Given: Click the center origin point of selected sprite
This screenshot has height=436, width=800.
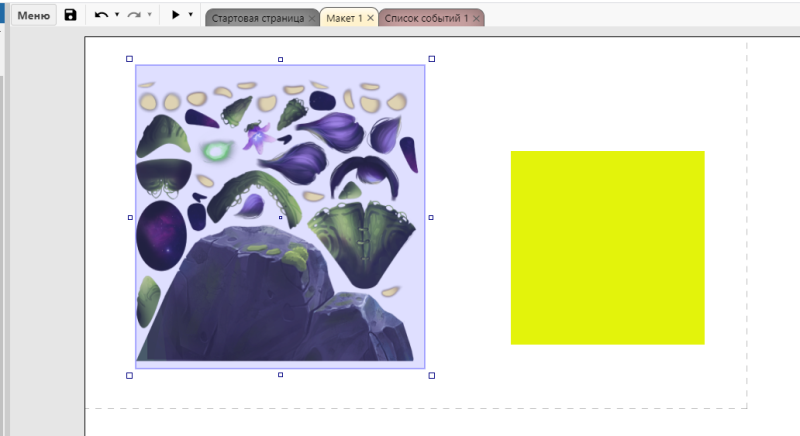Looking at the screenshot, I should click(280, 218).
